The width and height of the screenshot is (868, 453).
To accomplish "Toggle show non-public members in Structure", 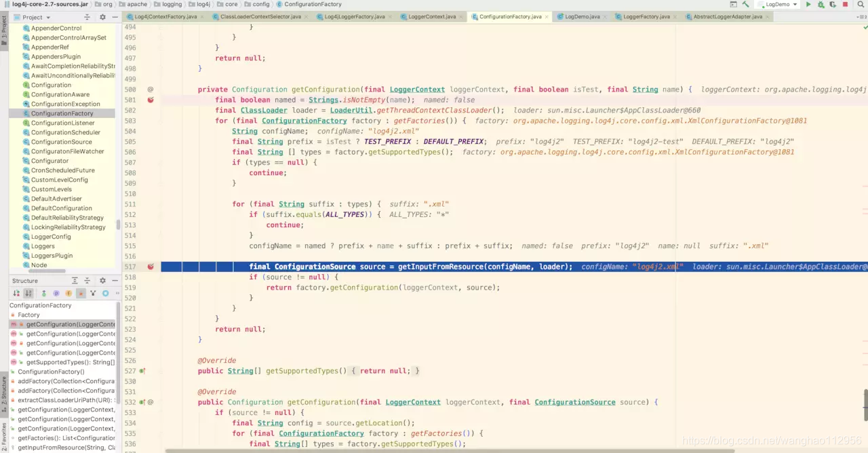I will click(x=81, y=294).
